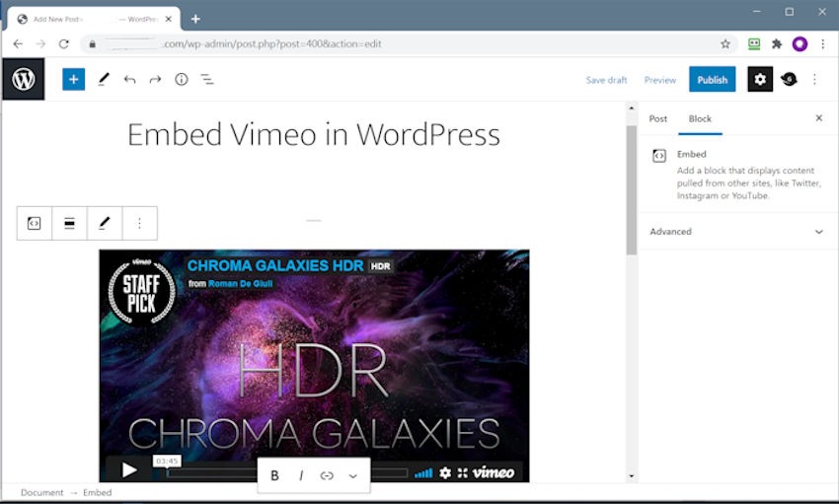Click the browser address bar
The image size is (839, 504).
coord(407,43)
